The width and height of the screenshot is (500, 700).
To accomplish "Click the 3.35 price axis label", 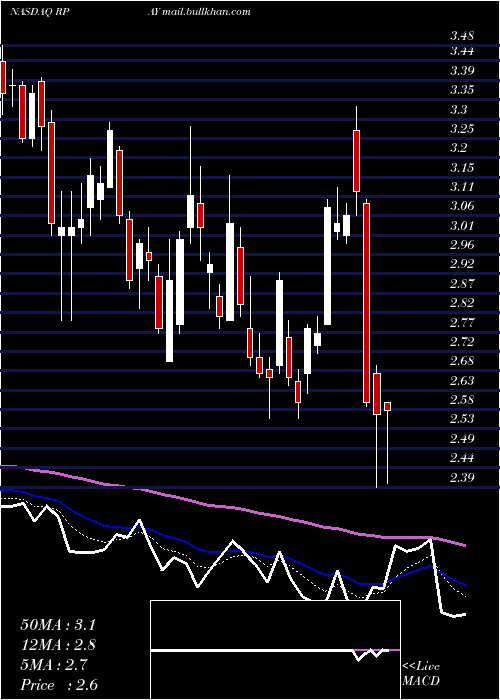I will (x=462, y=90).
